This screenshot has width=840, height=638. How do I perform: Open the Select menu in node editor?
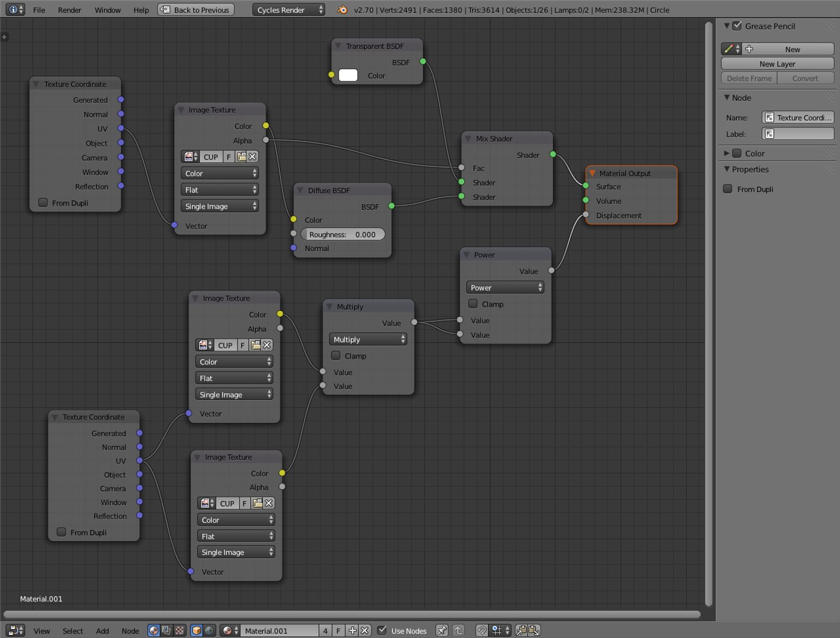pos(73,630)
